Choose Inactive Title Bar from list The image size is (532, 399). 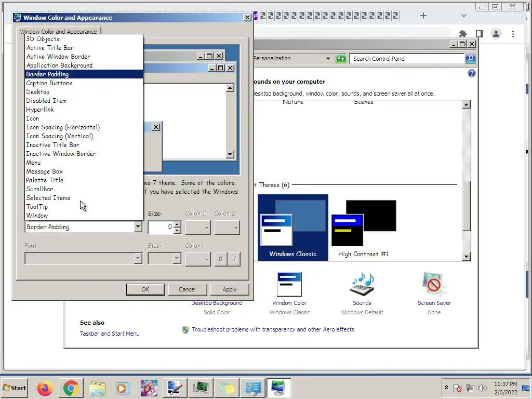tap(84, 144)
